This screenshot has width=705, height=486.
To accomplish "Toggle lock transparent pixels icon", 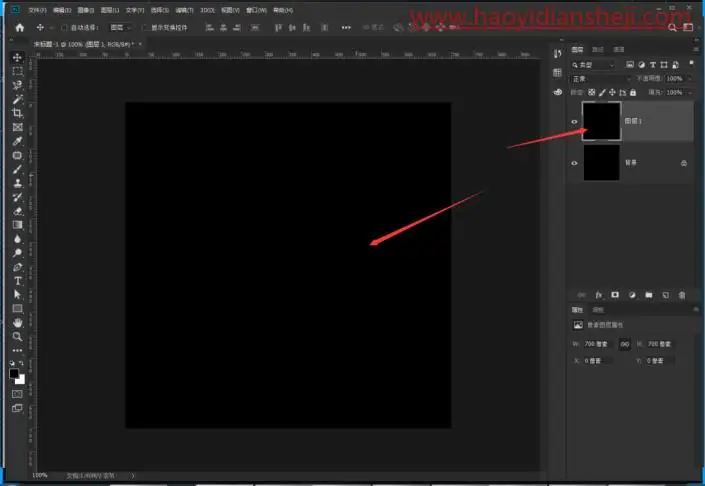I will [x=592, y=92].
